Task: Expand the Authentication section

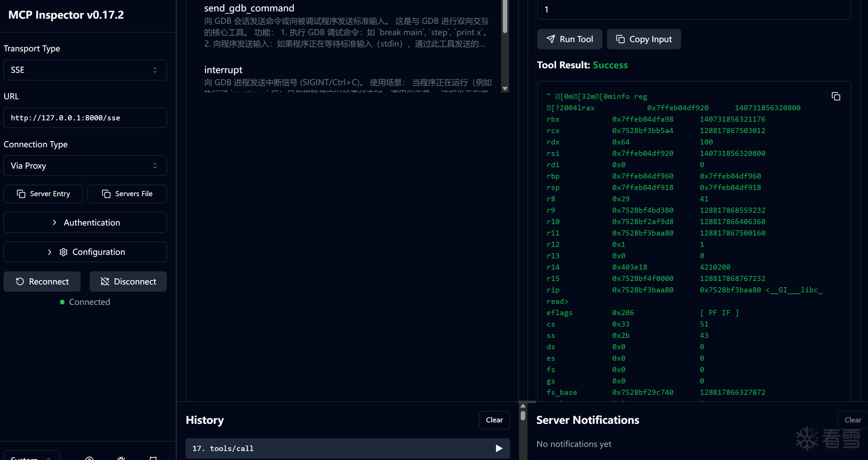Action: (85, 222)
